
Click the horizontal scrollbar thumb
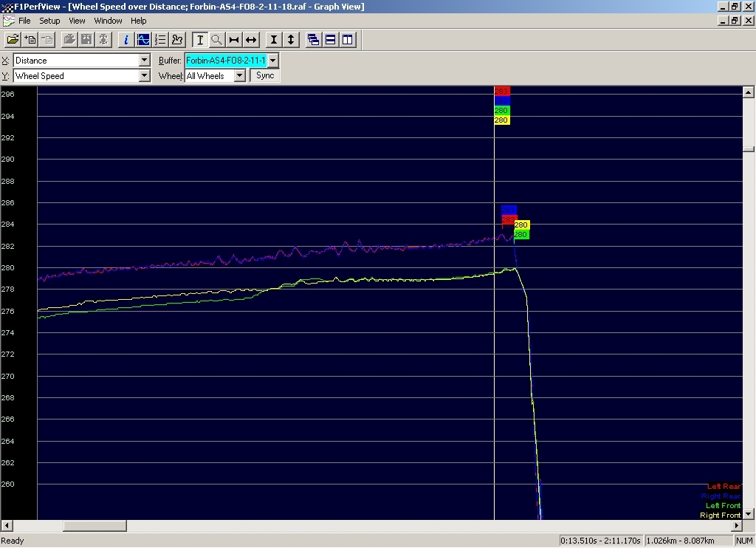[94, 526]
